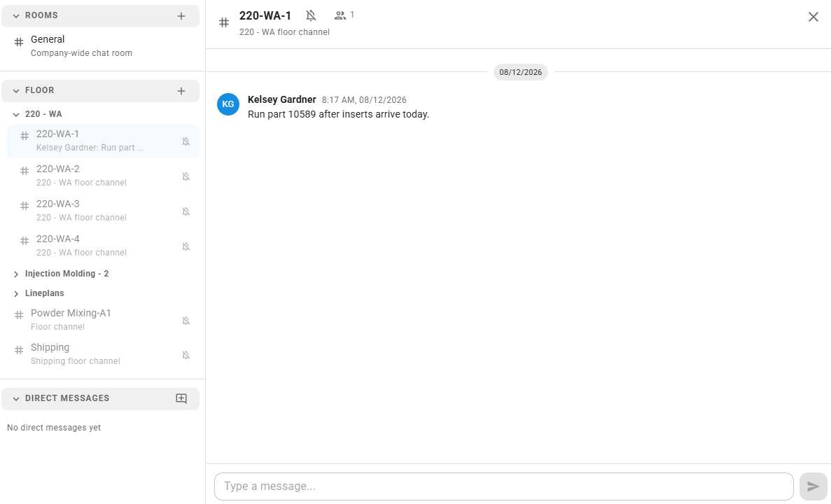Image resolution: width=831 pixels, height=504 pixels.
Task: Add a new floor channel with the Floor plus icon
Action: pos(181,91)
